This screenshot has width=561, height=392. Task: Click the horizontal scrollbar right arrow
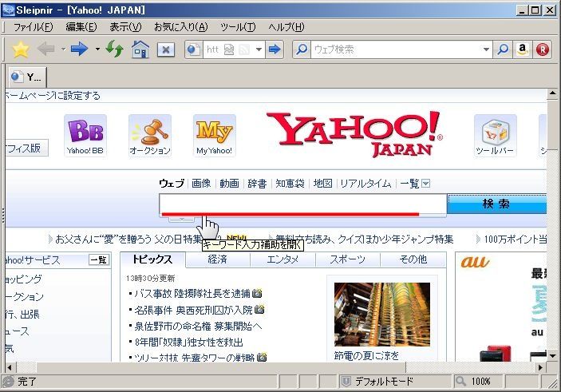(x=540, y=367)
